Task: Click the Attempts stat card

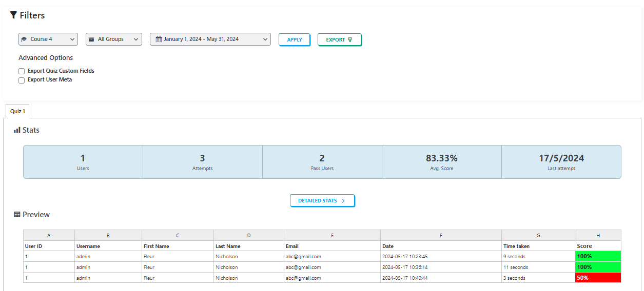Action: 203,162
